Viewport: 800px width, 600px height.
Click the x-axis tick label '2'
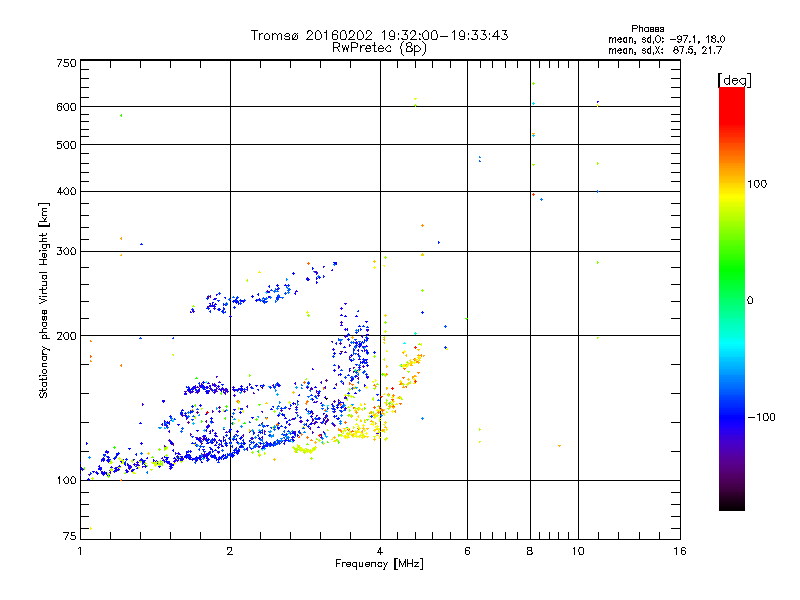coord(230,551)
